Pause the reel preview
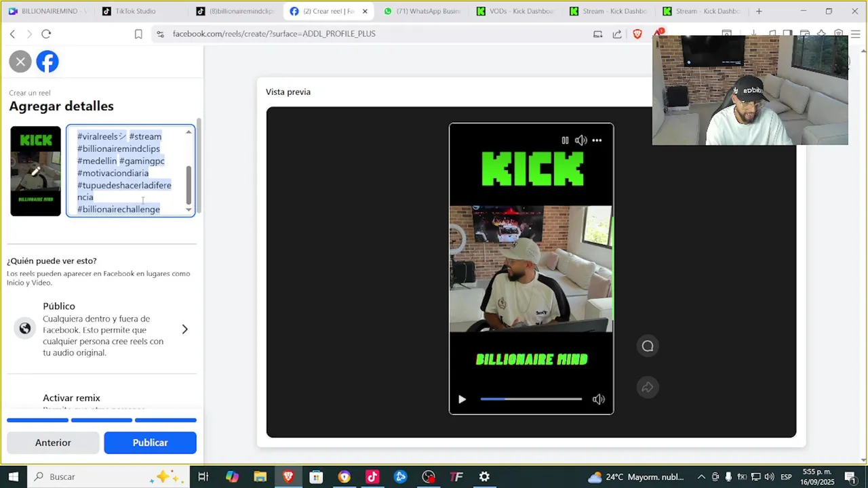Screen dimensions: 868x488 565,140
